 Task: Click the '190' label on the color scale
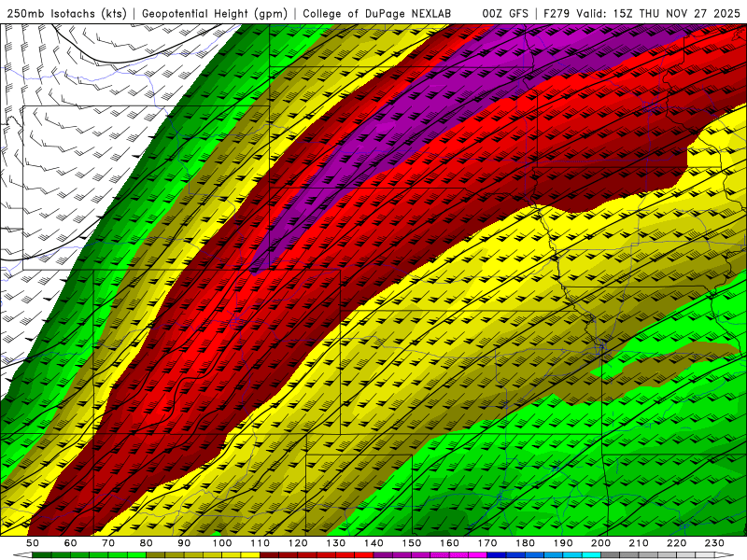pyautogui.click(x=563, y=543)
